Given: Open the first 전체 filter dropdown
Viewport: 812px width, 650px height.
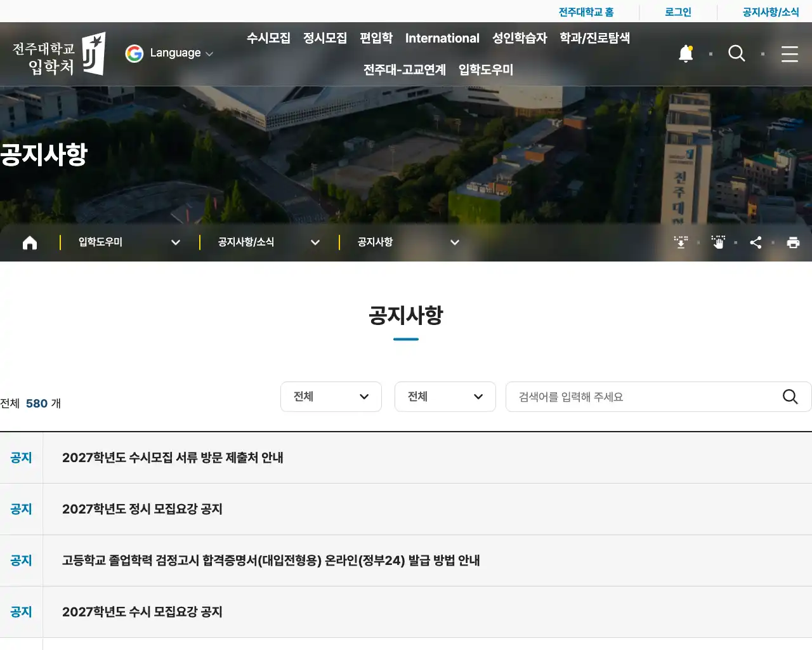Looking at the screenshot, I should point(331,397).
